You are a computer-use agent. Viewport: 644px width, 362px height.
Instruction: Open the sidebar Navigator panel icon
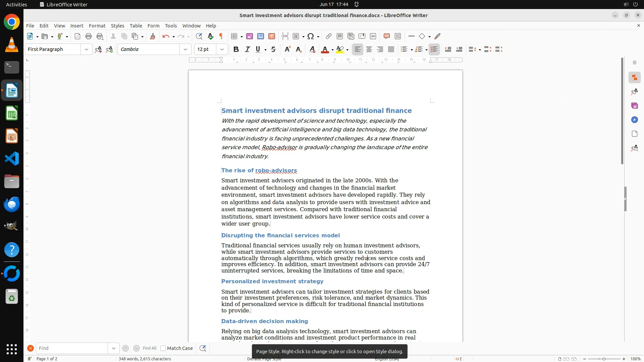pos(634,120)
